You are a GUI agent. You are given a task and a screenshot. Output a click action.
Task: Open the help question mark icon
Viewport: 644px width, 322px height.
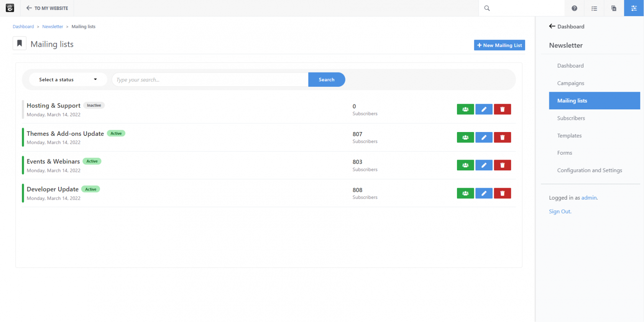point(574,8)
